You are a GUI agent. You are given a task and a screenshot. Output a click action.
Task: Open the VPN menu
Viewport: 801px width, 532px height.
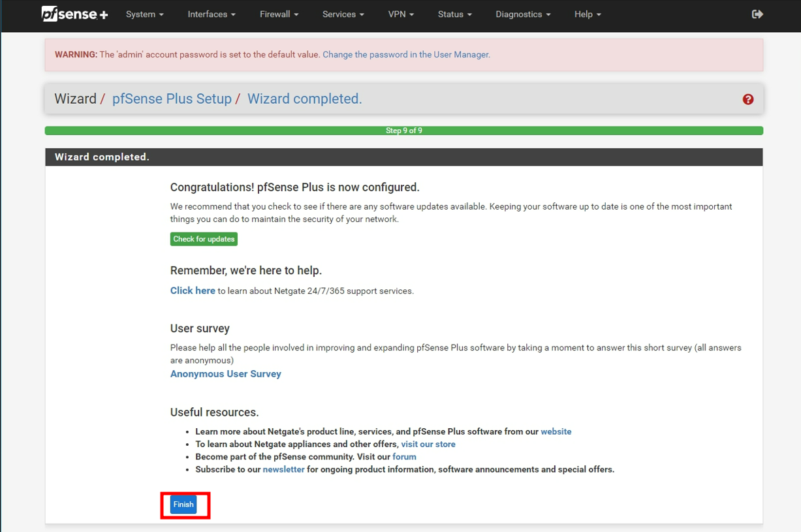coord(401,14)
